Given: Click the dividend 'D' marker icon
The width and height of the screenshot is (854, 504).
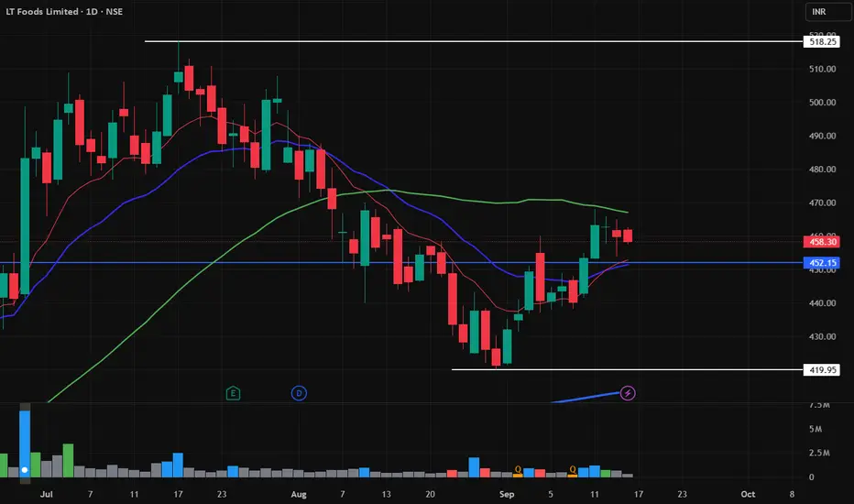Looking at the screenshot, I should point(299,393).
